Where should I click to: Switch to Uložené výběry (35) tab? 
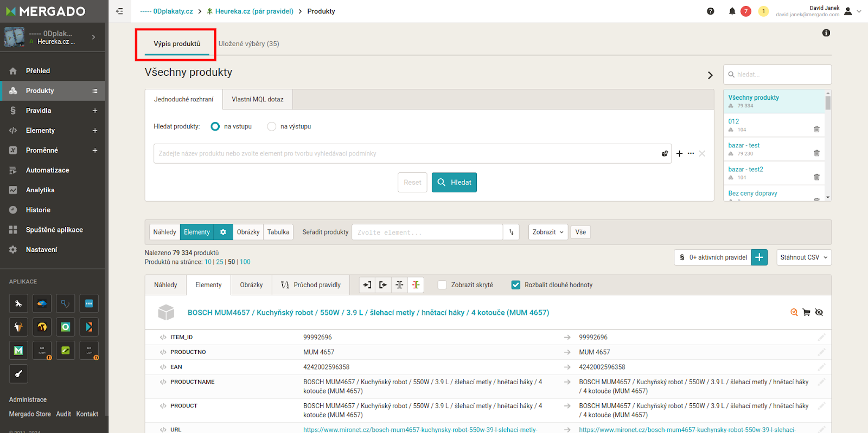point(249,44)
